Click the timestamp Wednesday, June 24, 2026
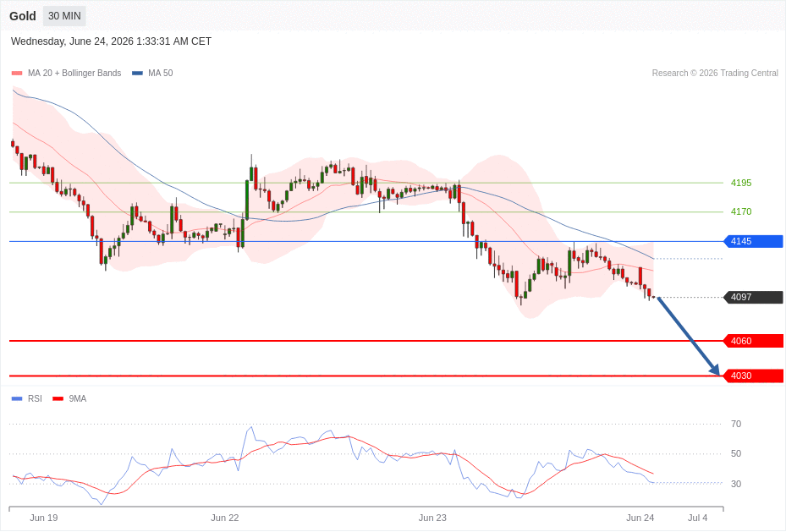This screenshot has height=532, width=786. point(111,41)
